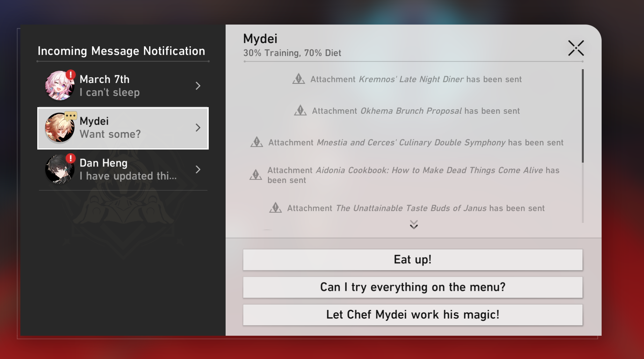Pick "Let Chef Mydei work his magic!" reply
This screenshot has width=644, height=359.
point(413,315)
